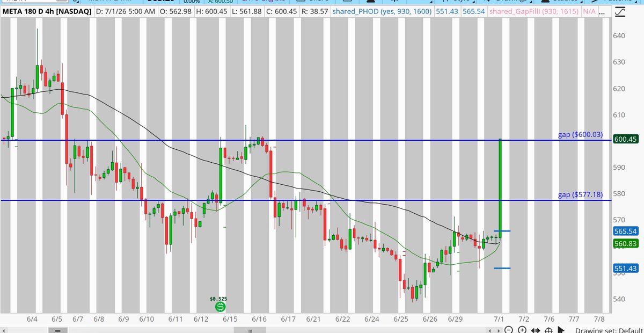This screenshot has width=644, height=333.
Task: Zoom in the chart with the plus magnifier
Action: tap(522, 330)
